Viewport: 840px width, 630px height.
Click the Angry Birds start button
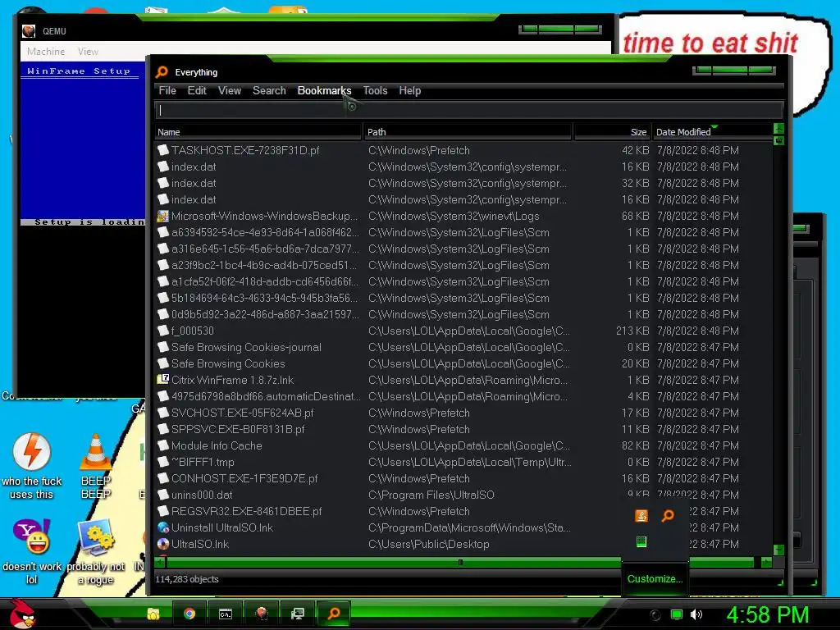tap(22, 614)
